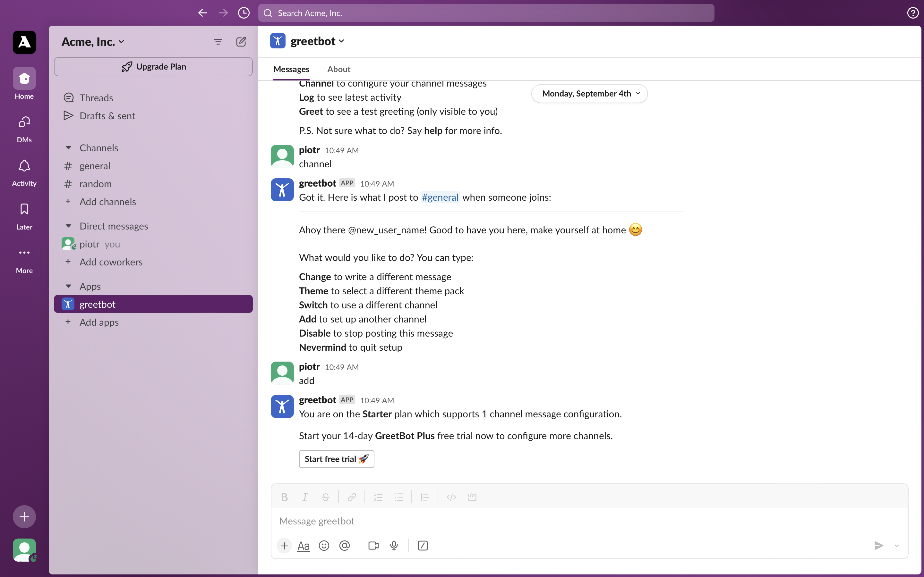This screenshot has height=577, width=924.
Task: Click the strikethrough formatting icon
Action: click(x=326, y=497)
